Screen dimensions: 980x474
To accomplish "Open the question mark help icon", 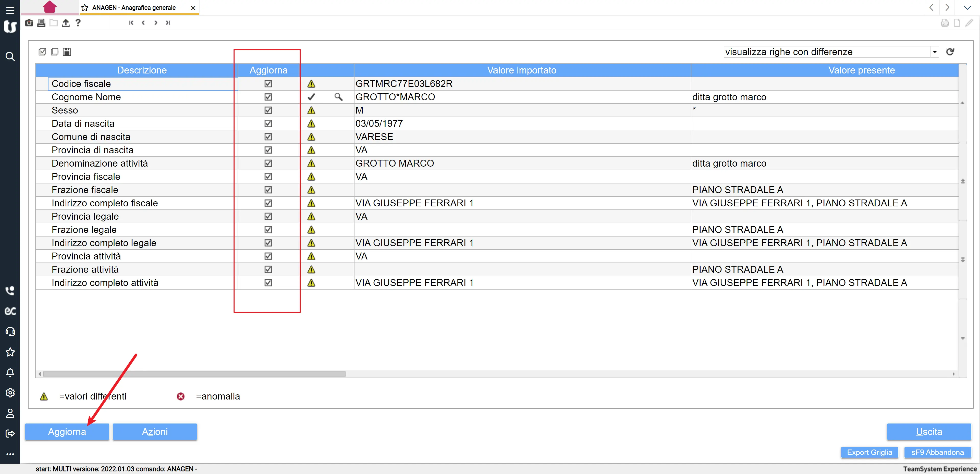I will tap(78, 23).
